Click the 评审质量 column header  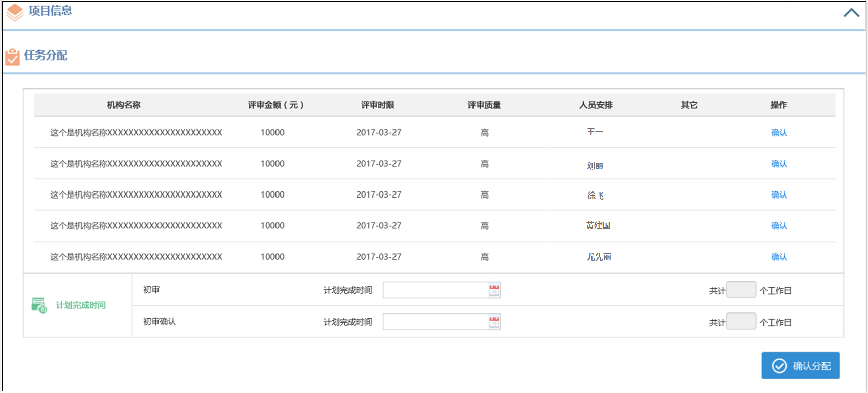click(x=484, y=105)
